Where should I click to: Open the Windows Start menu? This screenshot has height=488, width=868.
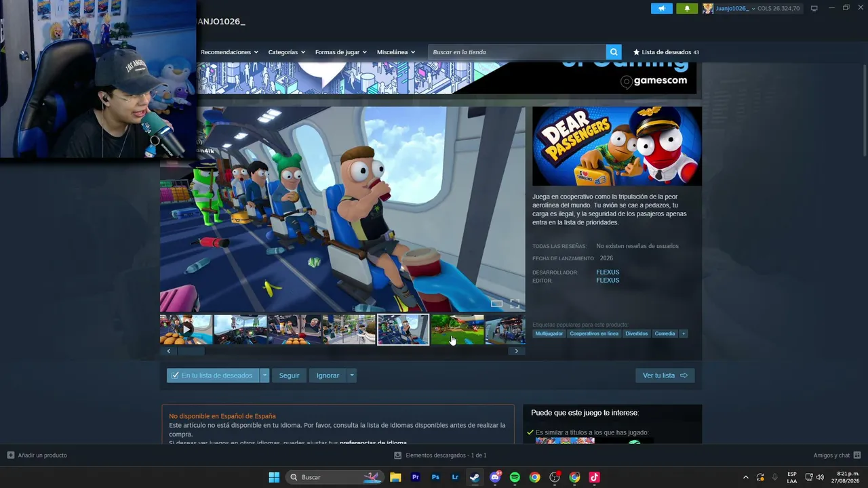274,477
